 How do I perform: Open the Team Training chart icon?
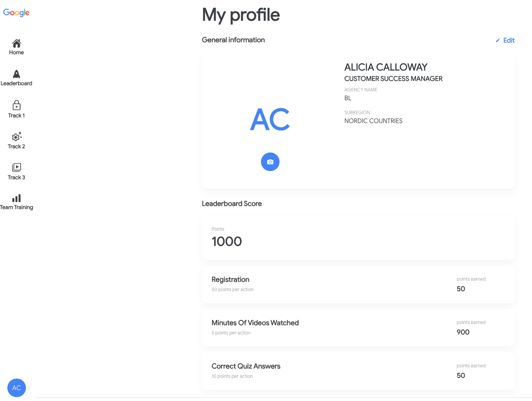coord(16,198)
